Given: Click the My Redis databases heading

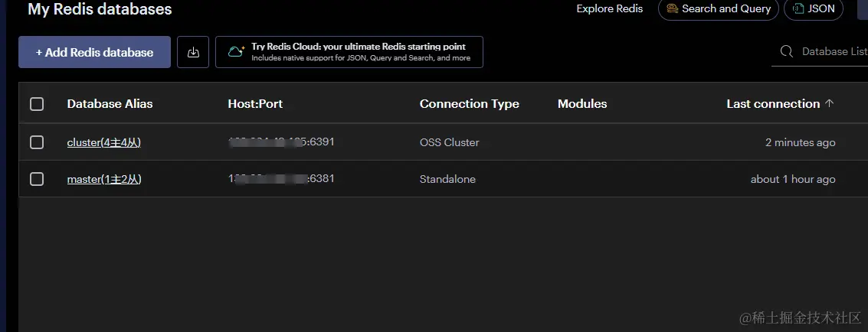Looking at the screenshot, I should pos(100,9).
